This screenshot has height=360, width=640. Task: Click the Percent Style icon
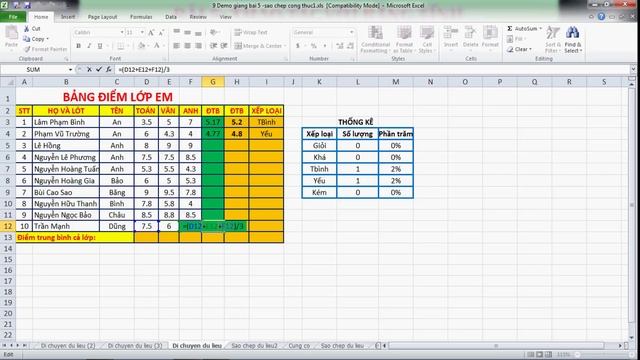(313, 46)
